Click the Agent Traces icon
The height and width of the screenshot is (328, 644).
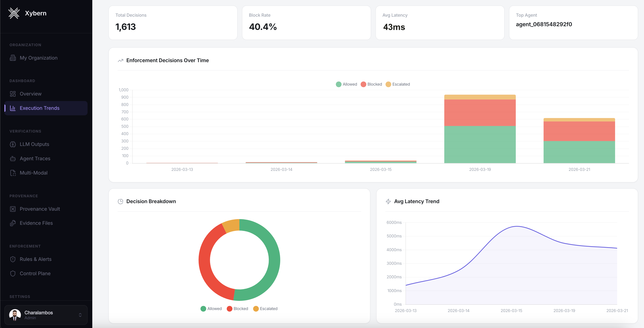coord(13,158)
